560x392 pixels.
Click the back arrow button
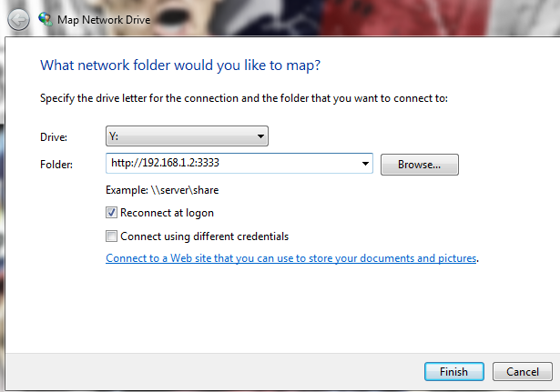pyautogui.click(x=17, y=18)
